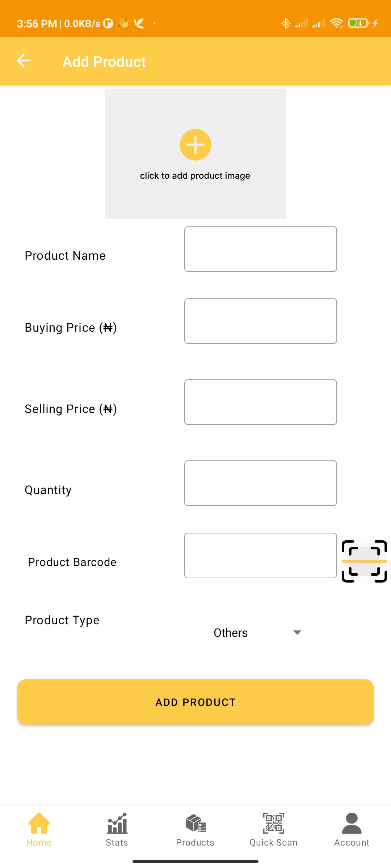The image size is (391, 868).
Task: Tap the back arrow in header
Action: (x=24, y=61)
